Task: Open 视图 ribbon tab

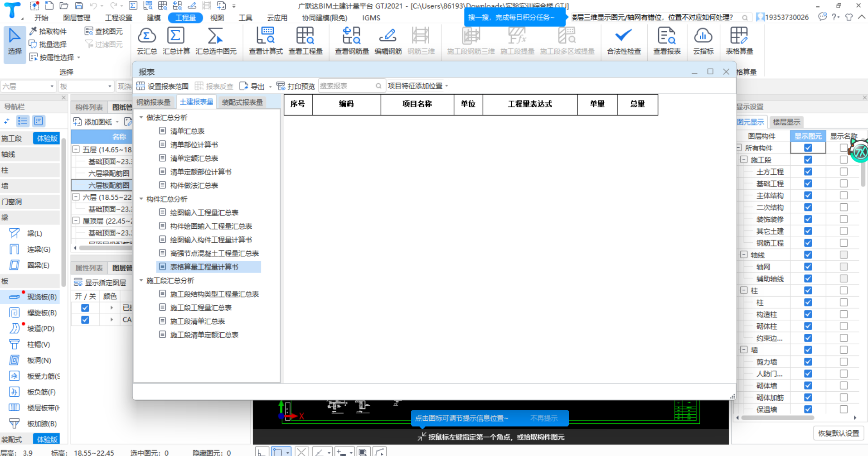Action: (217, 18)
